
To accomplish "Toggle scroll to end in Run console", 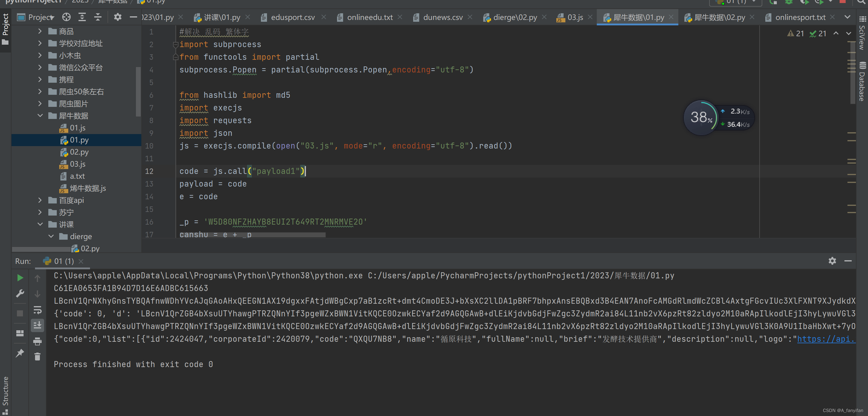I will 37,325.
